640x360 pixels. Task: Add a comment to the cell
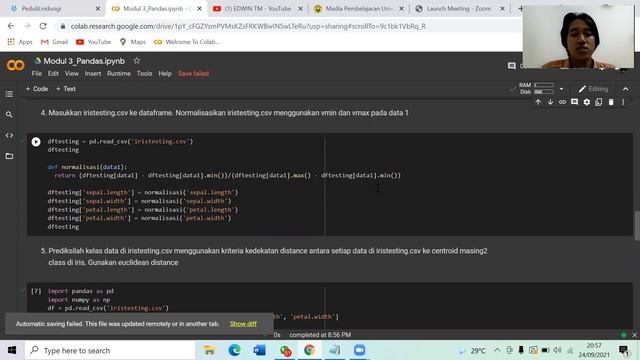click(x=574, y=102)
